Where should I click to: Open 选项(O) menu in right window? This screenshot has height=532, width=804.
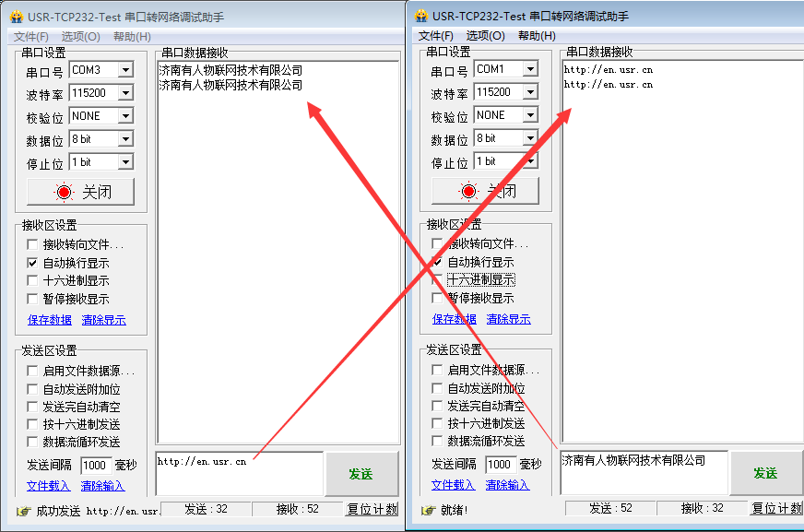485,36
